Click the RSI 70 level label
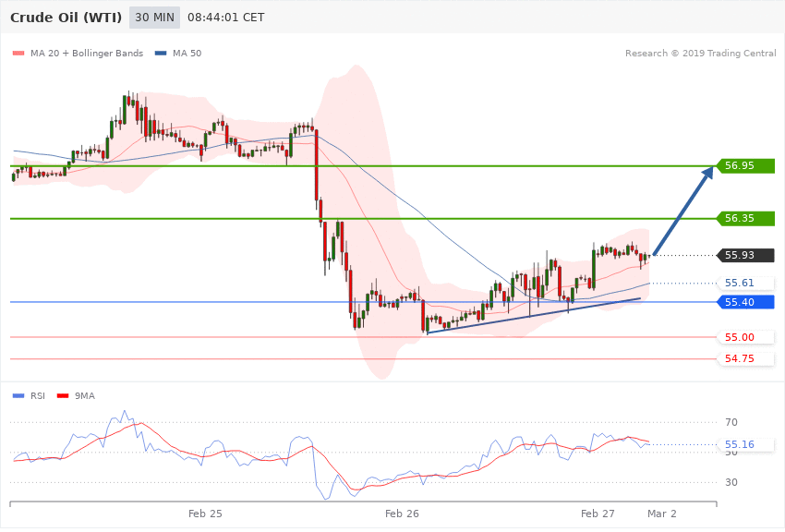The image size is (785, 532). (x=731, y=422)
